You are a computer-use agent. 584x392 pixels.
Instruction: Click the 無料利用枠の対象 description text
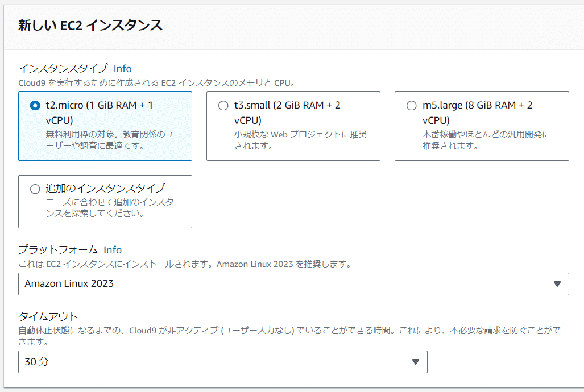(110, 140)
